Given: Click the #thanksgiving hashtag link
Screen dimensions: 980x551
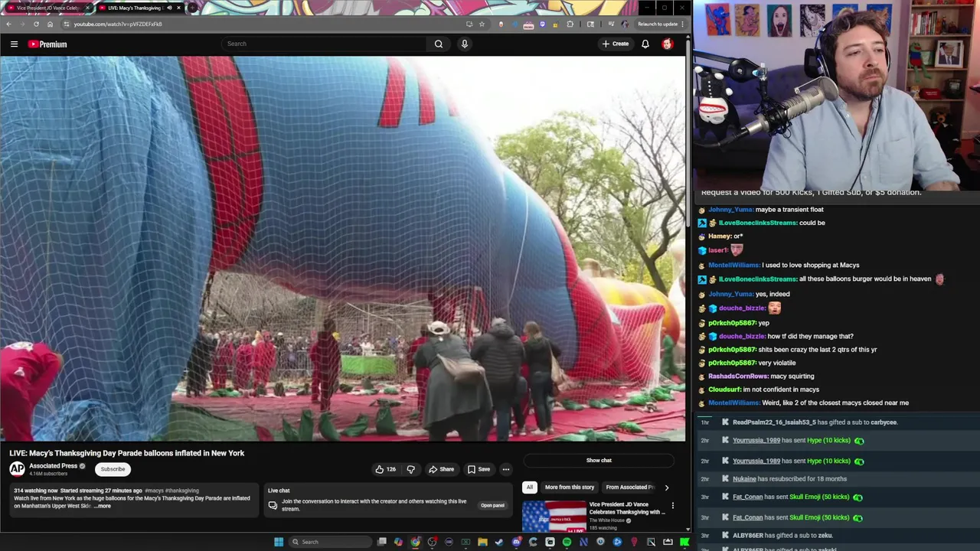Looking at the screenshot, I should [x=182, y=491].
